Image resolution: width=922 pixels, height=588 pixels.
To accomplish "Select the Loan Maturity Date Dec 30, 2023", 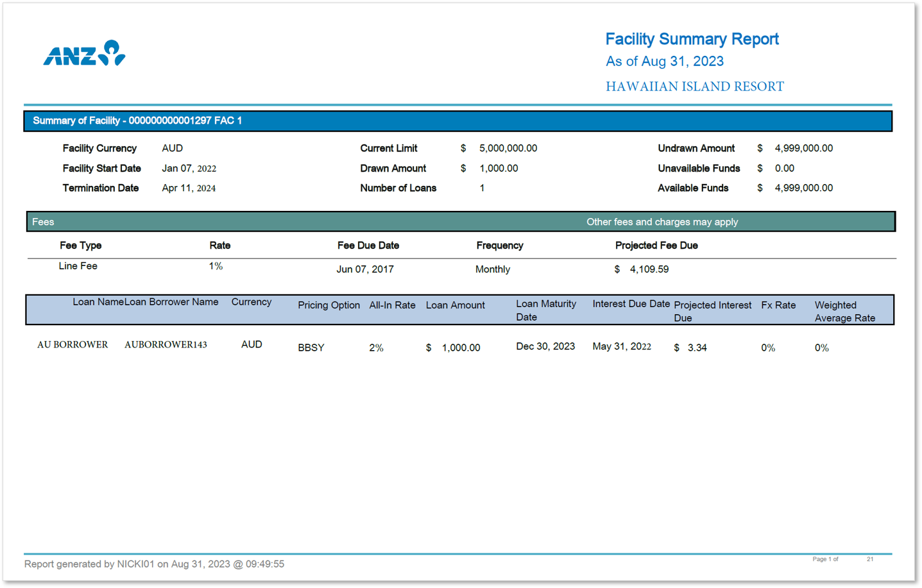I will [545, 346].
